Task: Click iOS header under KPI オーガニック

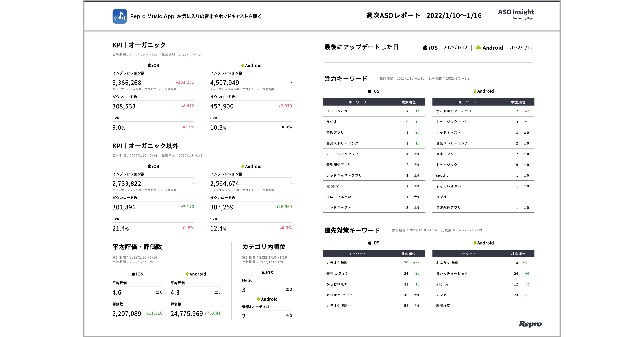Action: 153,65
